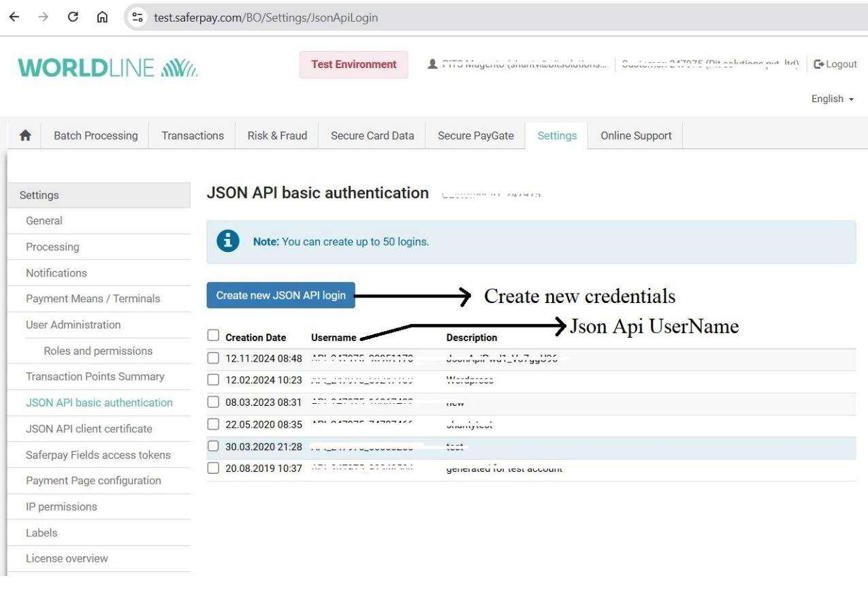Open the English language dropdown

click(x=832, y=99)
